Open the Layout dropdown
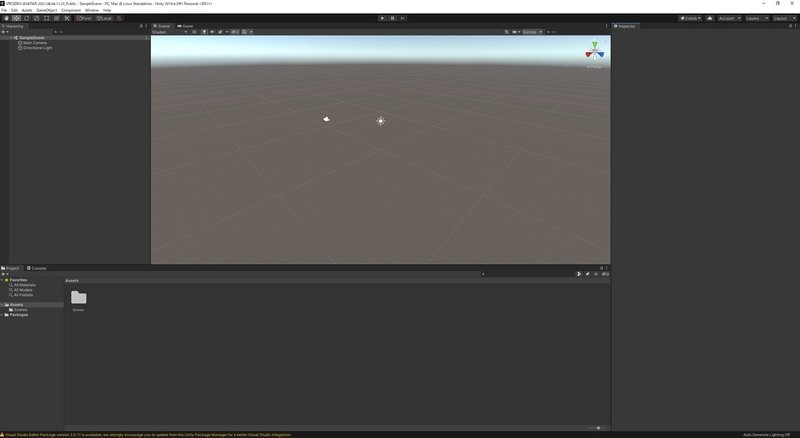This screenshot has width=800, height=438. [x=784, y=18]
